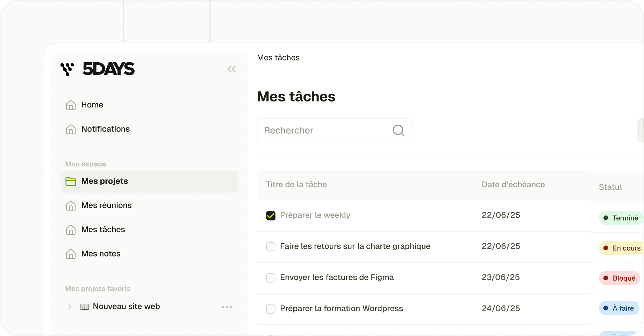Click the Bloqué status badge
644x336 pixels.
tap(620, 278)
